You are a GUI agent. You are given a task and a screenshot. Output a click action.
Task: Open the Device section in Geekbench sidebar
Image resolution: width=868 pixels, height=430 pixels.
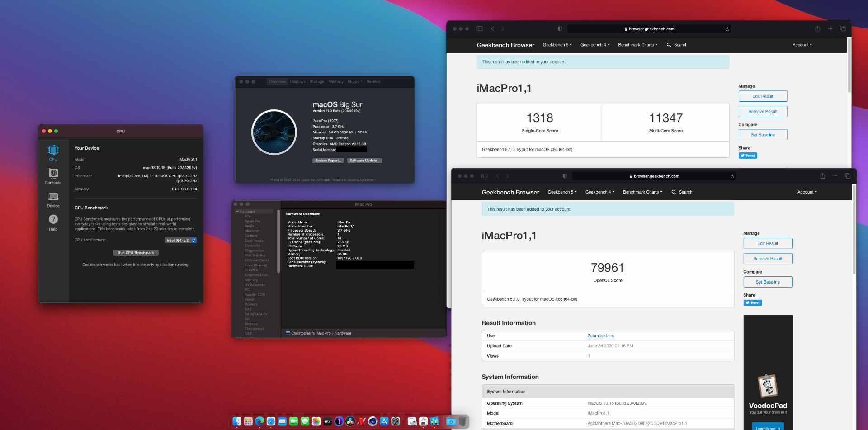[x=53, y=200]
